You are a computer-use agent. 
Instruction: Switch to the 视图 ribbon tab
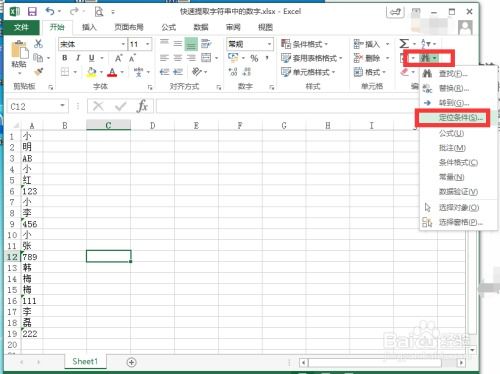(x=266, y=27)
